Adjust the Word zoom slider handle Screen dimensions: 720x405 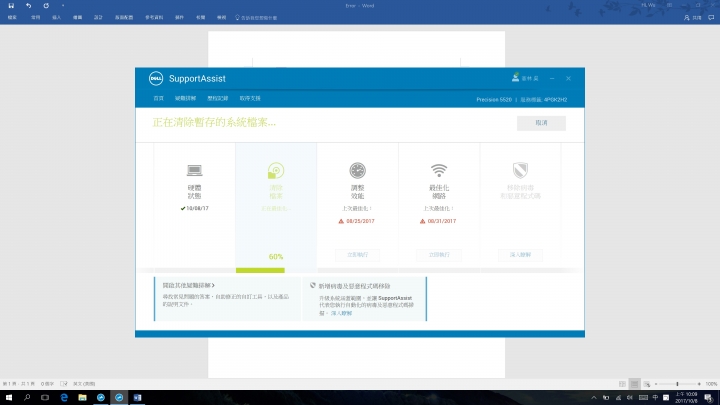[677, 384]
